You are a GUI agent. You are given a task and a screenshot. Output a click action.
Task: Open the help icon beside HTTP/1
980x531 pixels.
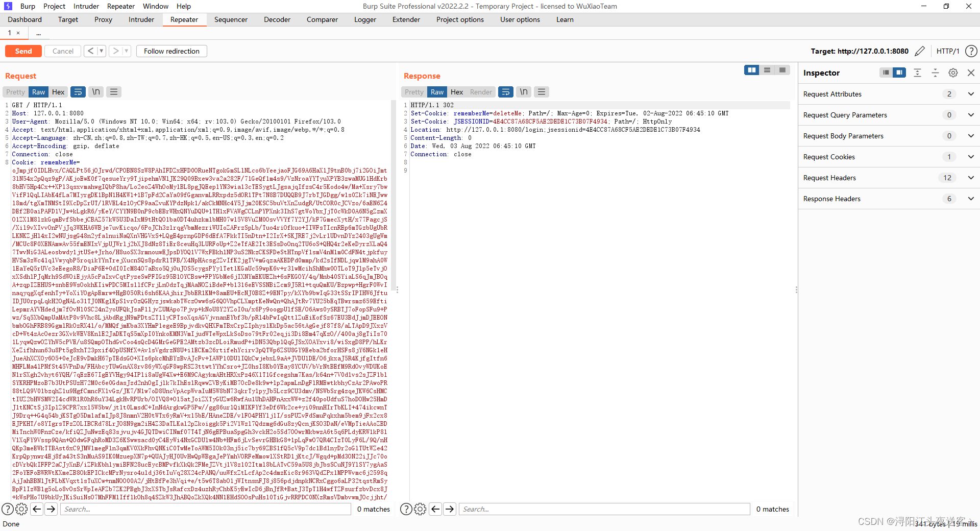tap(971, 51)
